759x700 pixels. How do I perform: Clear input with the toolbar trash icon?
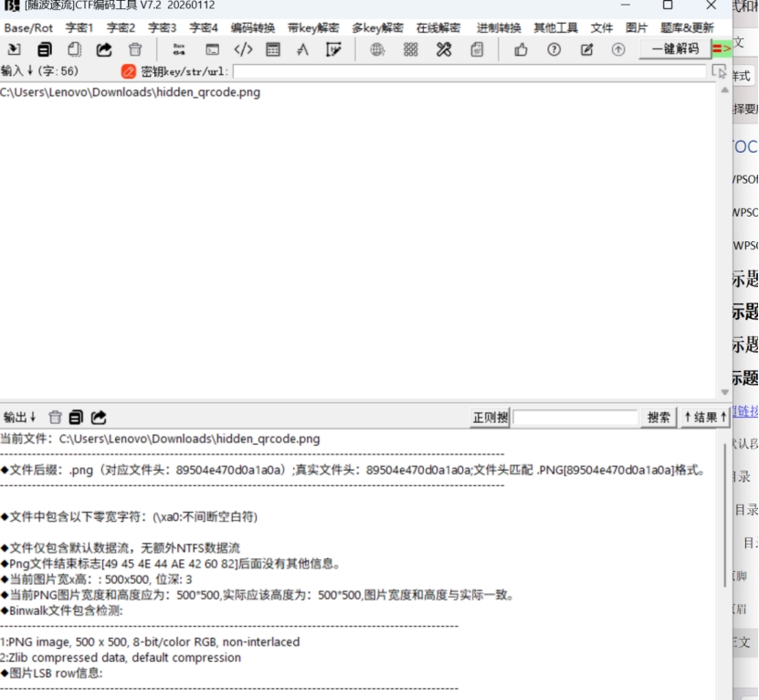pyautogui.click(x=135, y=49)
